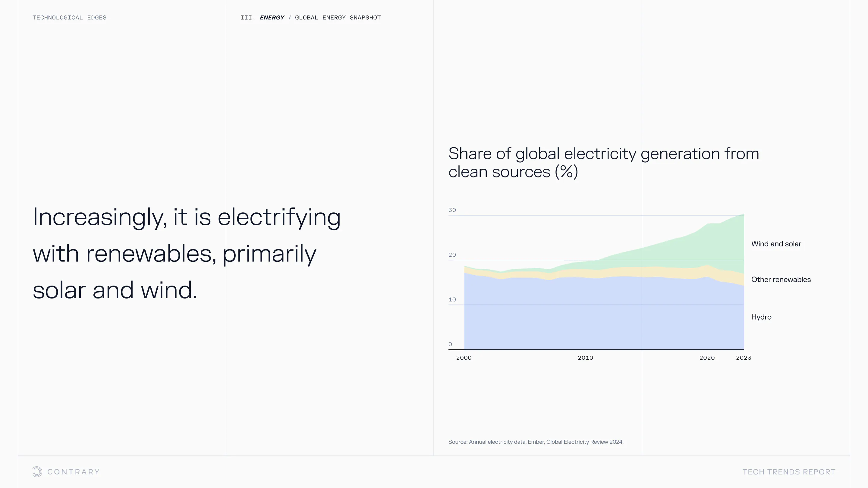Click the 'Hydro' chart label
The image size is (868, 488).
coord(761,317)
